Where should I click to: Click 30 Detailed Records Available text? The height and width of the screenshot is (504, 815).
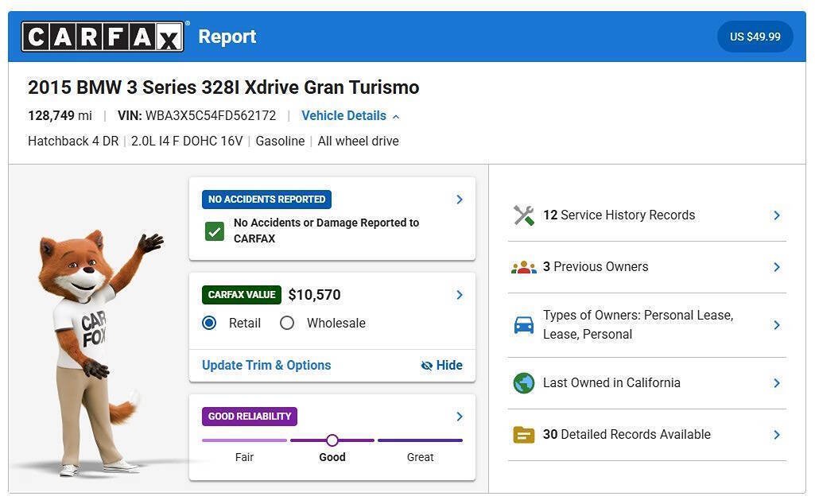point(627,435)
